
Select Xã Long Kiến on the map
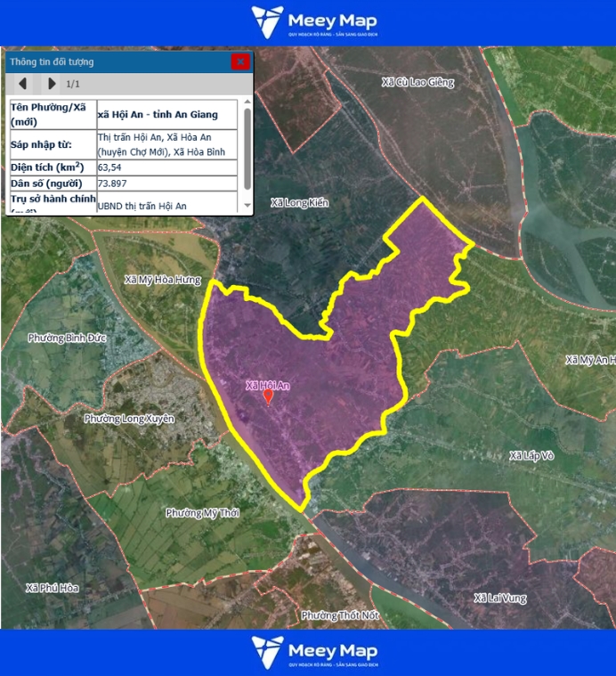click(299, 203)
